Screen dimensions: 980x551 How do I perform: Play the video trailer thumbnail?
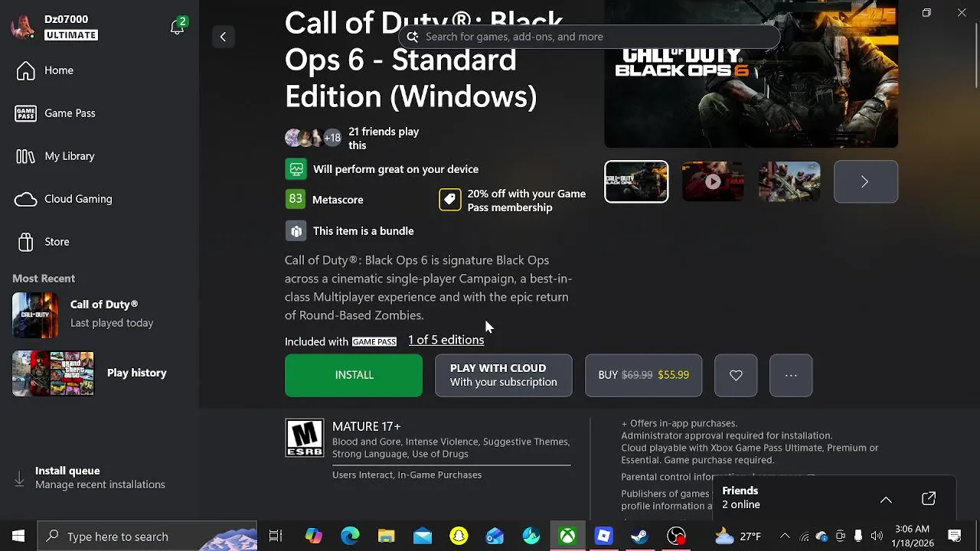713,181
